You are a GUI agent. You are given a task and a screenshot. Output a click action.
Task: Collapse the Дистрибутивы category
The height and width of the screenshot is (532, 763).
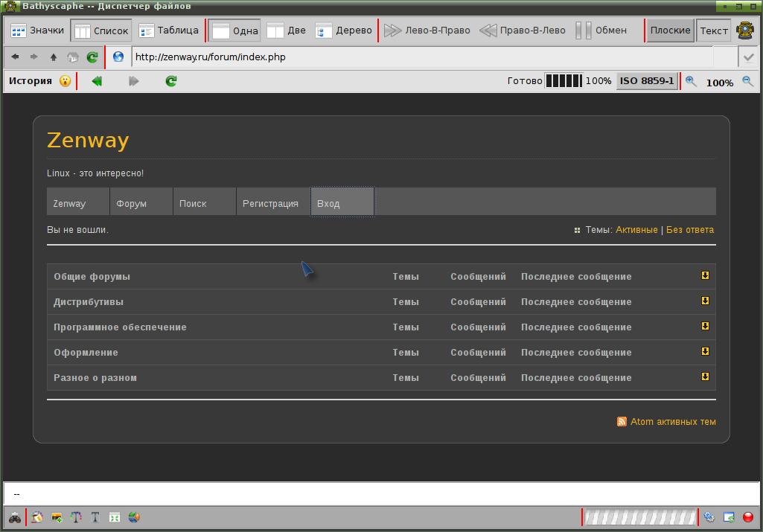705,301
